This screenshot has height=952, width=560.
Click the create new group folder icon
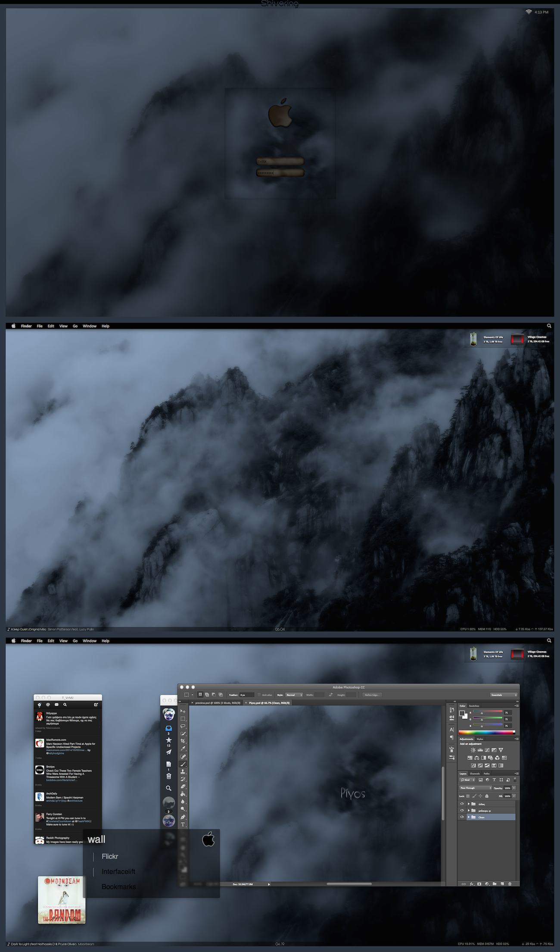[495, 884]
